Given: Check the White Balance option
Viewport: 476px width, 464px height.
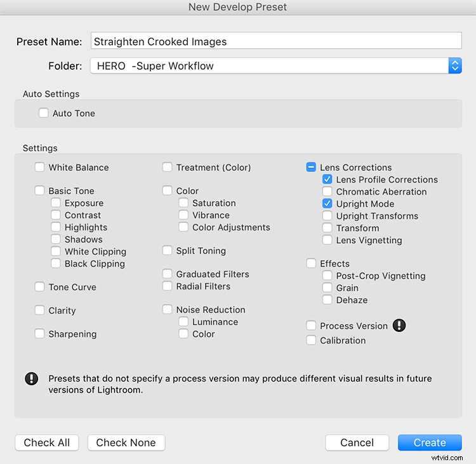Looking at the screenshot, I should [x=39, y=167].
